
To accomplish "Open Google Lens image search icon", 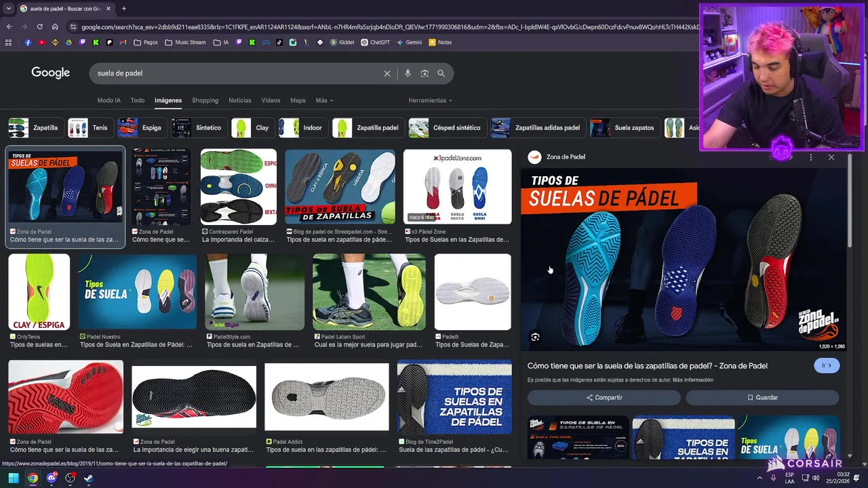I will [x=425, y=73].
